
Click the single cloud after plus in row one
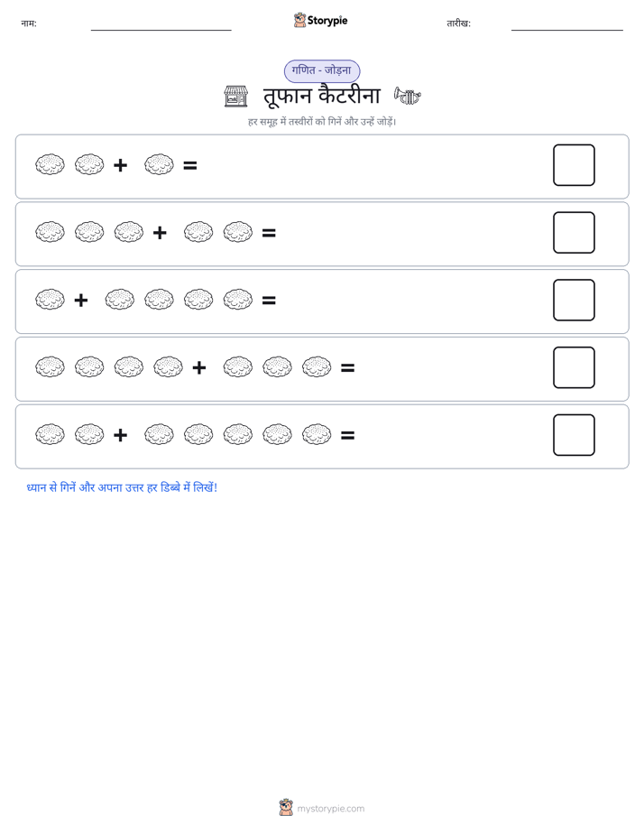pos(159,164)
